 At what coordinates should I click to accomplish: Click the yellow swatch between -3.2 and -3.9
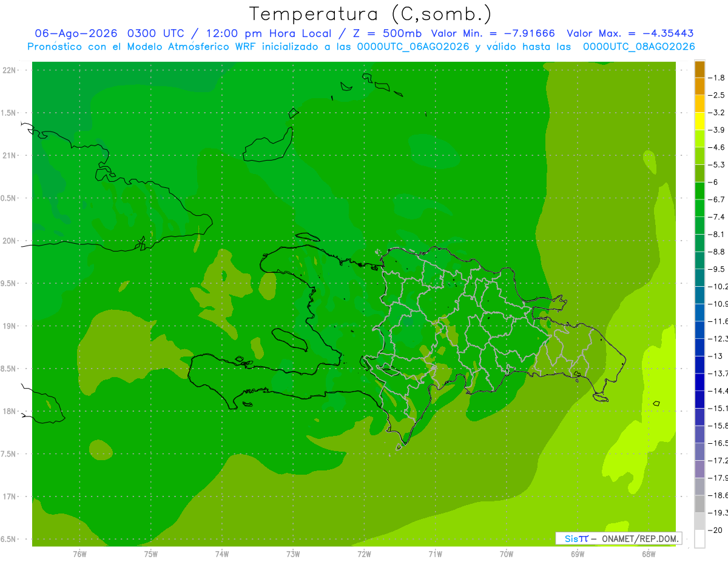(x=699, y=121)
